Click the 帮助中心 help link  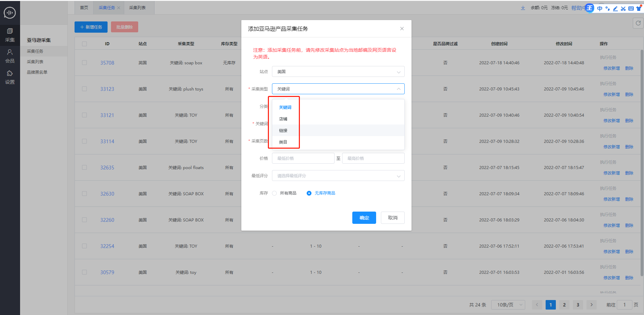[578, 8]
